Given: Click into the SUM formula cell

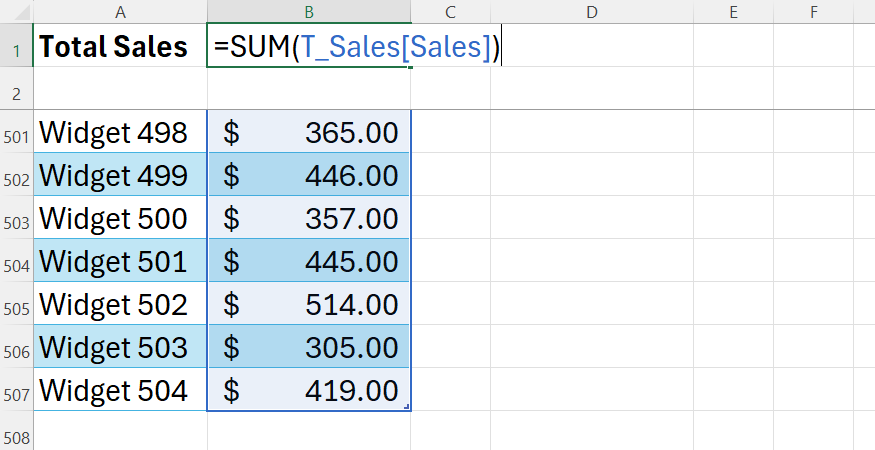Looking at the screenshot, I should pos(309,45).
